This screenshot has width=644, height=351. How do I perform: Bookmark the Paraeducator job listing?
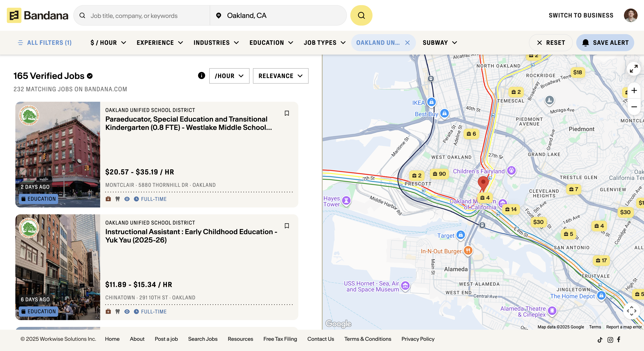click(287, 113)
